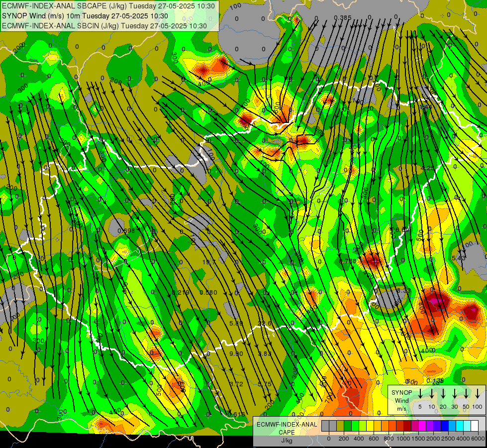Pick the dark green swatch in CAPE legend
Screen dimensions: 487x448
pyautogui.click(x=348, y=426)
